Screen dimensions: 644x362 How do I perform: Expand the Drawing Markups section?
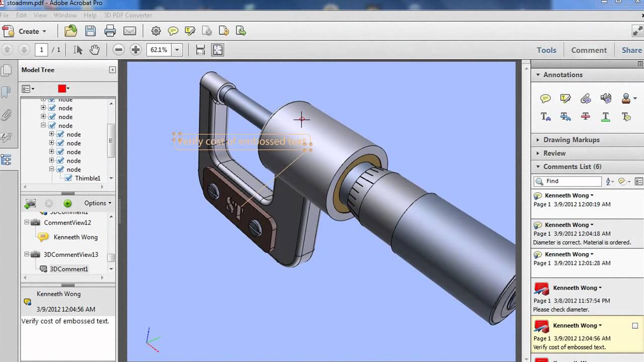pyautogui.click(x=538, y=140)
